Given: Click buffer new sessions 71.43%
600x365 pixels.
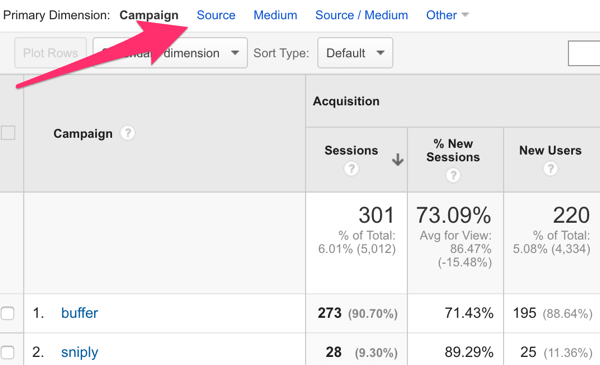Looking at the screenshot, I should pos(469,313).
